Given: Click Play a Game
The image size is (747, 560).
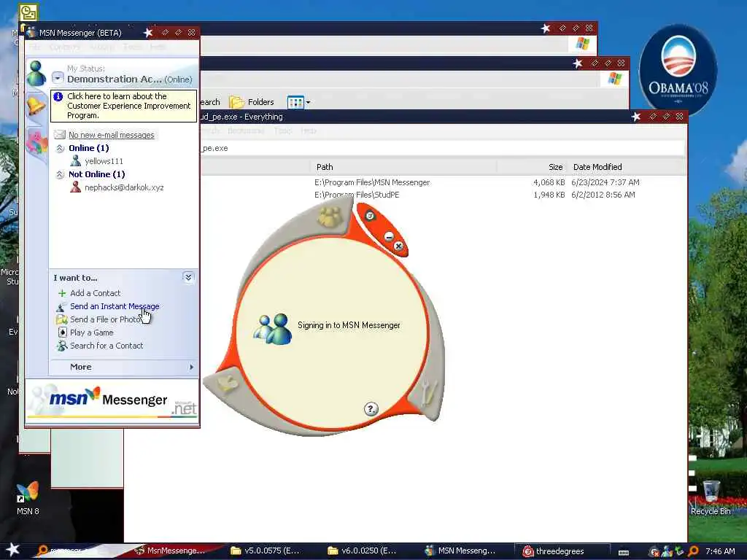Looking at the screenshot, I should [91, 332].
